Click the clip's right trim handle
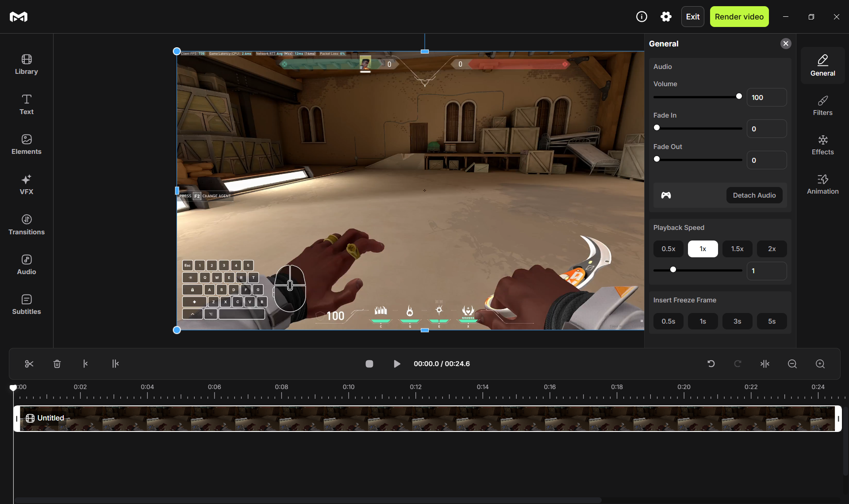This screenshot has width=849, height=504. coord(838,419)
